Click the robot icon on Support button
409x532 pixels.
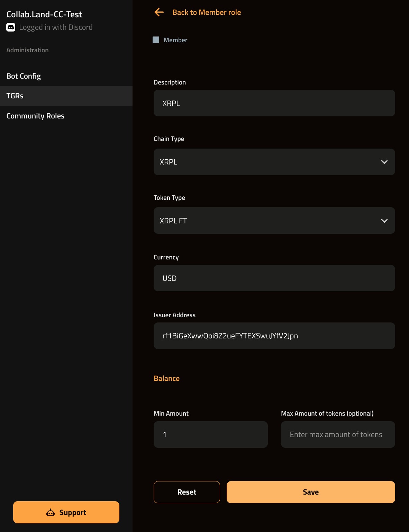[x=51, y=513]
